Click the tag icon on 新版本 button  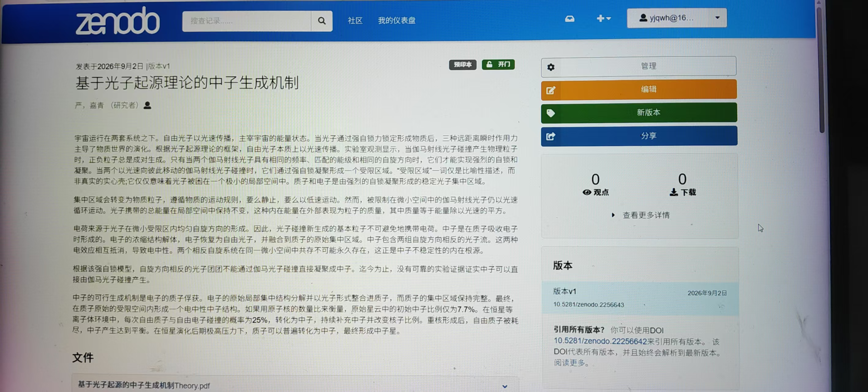550,113
